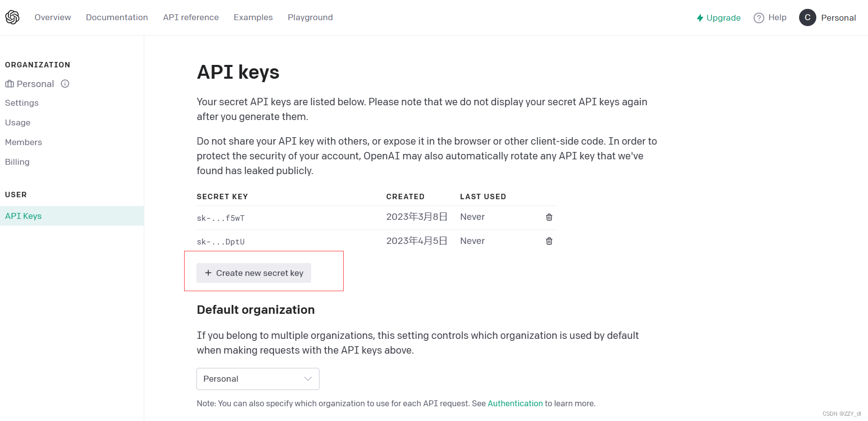Delete the sk-...DptU key via trash icon
The image size is (868, 421).
pyautogui.click(x=549, y=241)
